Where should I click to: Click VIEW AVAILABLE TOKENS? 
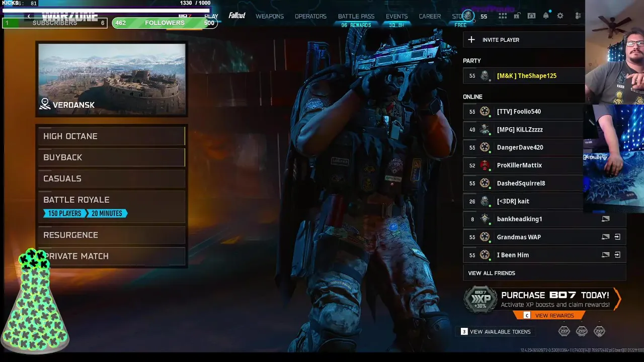[496, 332]
